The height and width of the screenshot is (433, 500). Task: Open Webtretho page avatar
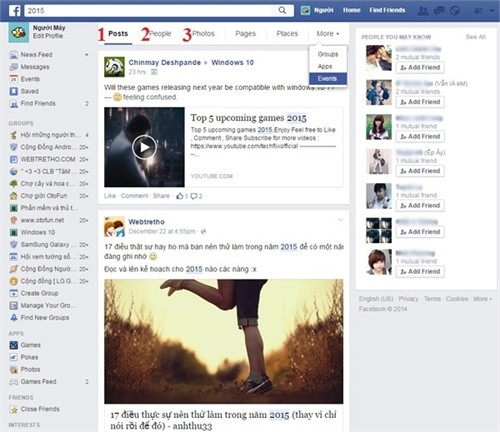(x=114, y=227)
